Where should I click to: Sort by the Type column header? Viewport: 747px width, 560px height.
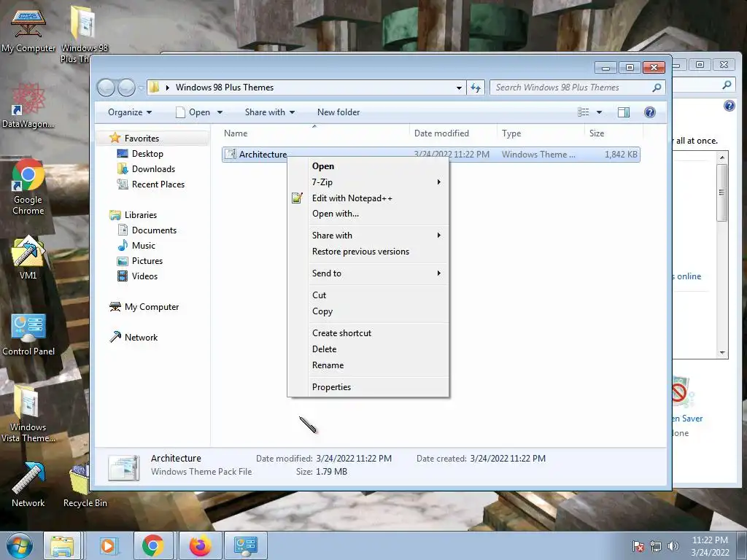click(x=541, y=133)
